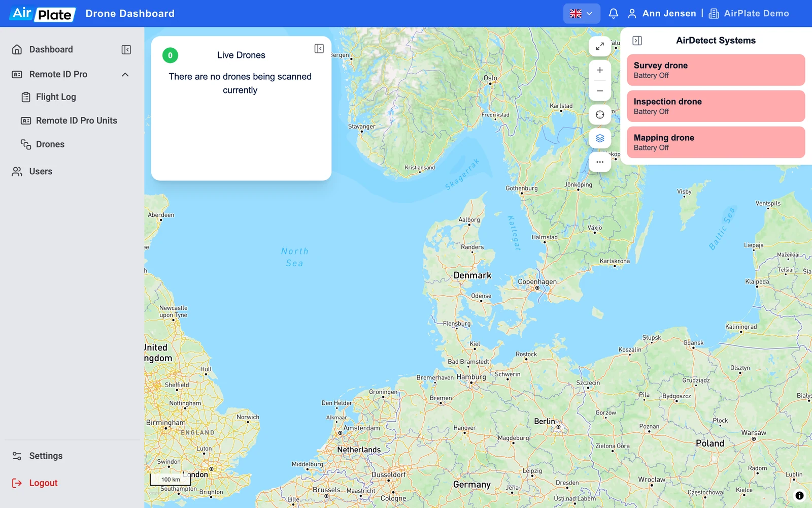Open Users page

pos(32,172)
